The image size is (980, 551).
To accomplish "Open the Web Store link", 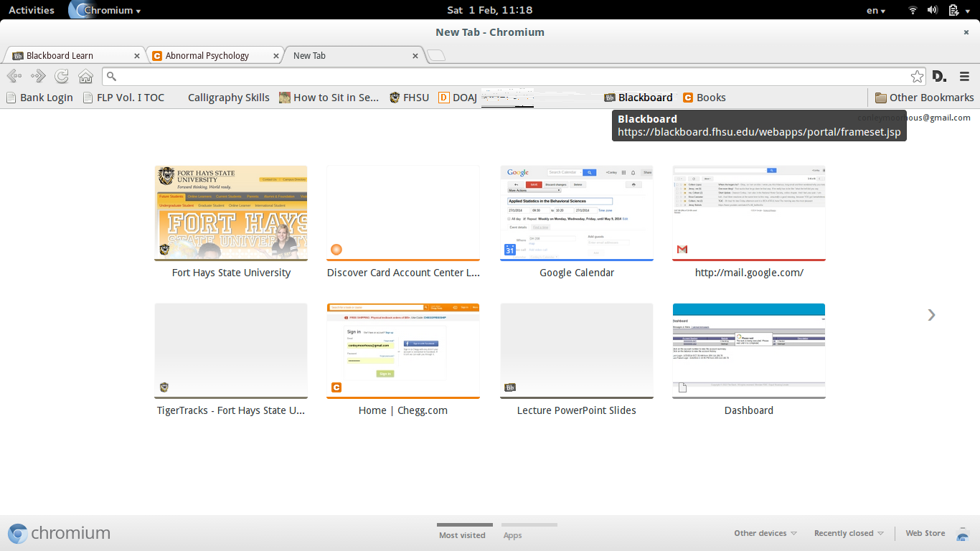I will coord(925,533).
